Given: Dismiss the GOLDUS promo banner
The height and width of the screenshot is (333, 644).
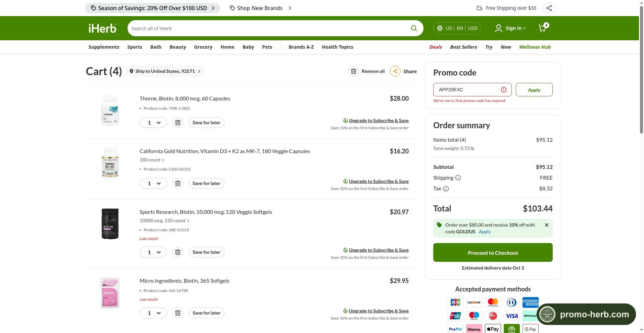Looking at the screenshot, I should click(547, 225).
